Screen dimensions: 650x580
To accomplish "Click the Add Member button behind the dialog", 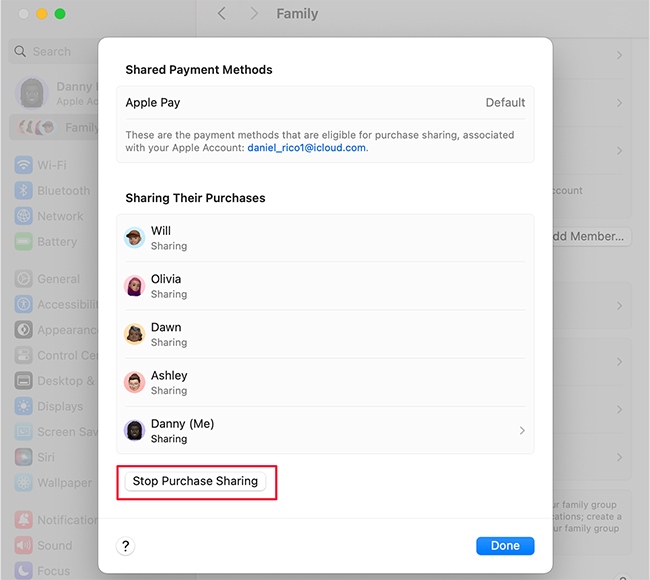I will 592,236.
